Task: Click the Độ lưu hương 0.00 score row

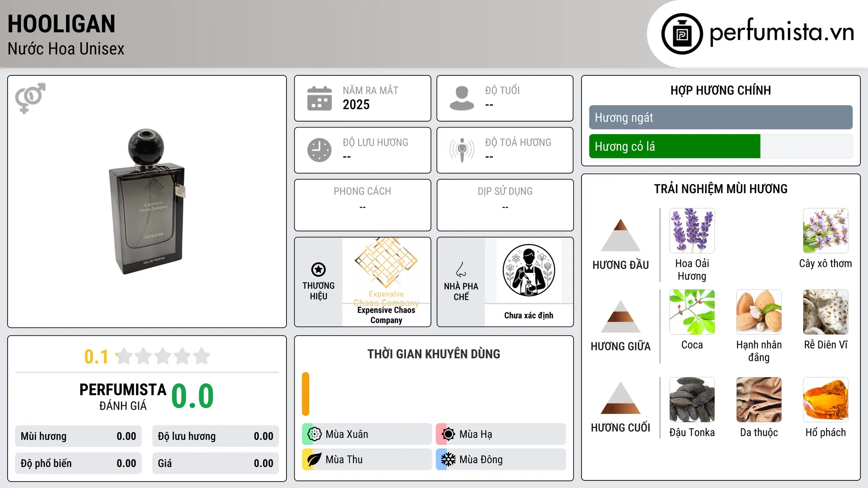Action: tap(215, 436)
